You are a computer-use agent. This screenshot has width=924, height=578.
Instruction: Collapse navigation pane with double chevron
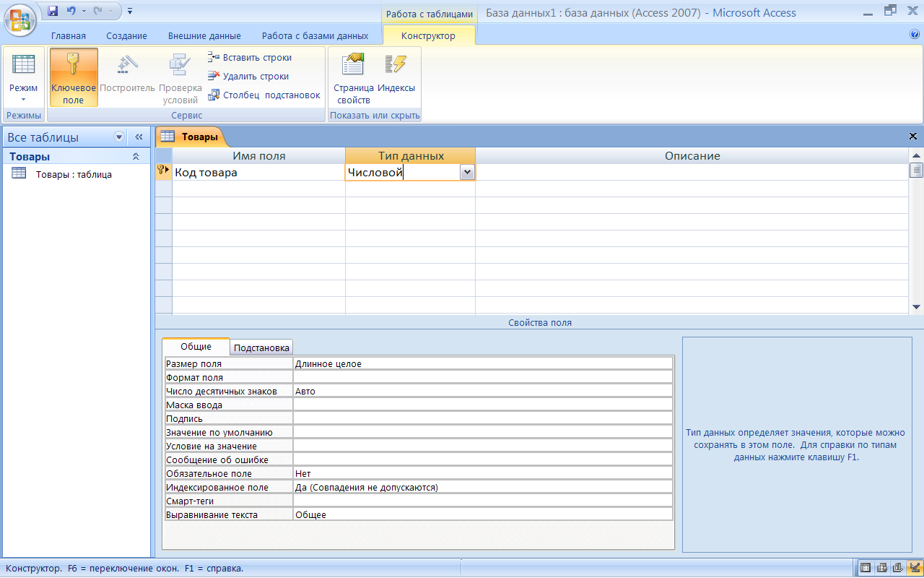139,137
